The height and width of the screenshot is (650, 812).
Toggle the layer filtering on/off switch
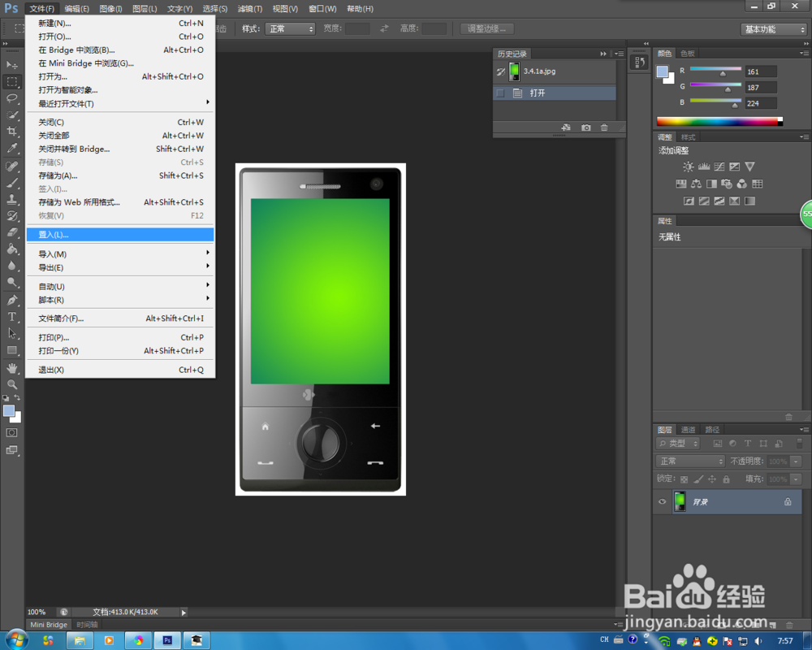(x=800, y=443)
